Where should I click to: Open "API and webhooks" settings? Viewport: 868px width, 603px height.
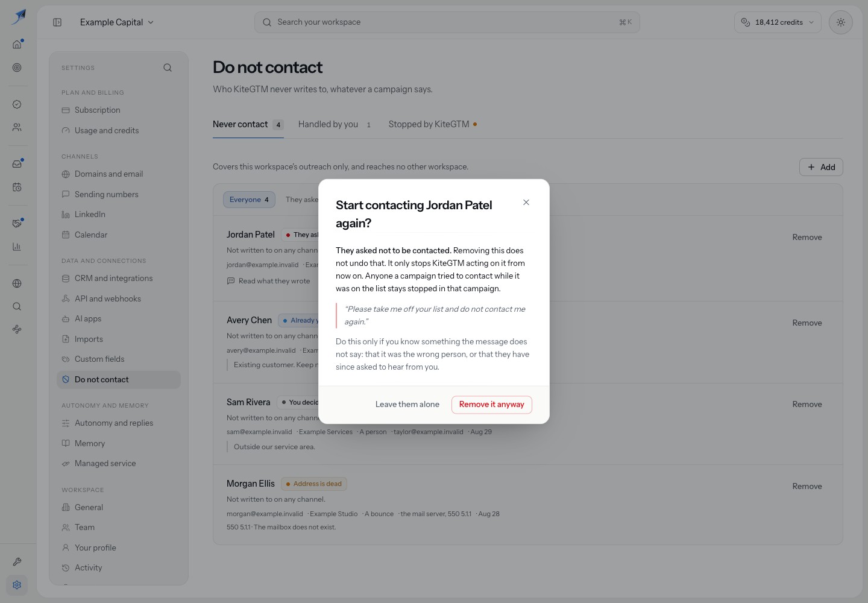[x=119, y=299]
